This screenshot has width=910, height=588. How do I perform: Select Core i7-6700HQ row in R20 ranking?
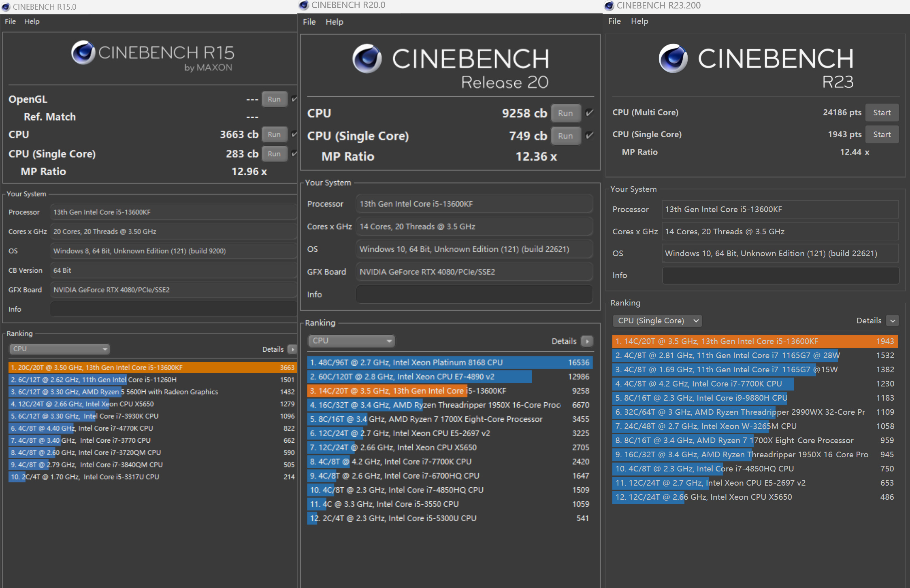click(450, 476)
